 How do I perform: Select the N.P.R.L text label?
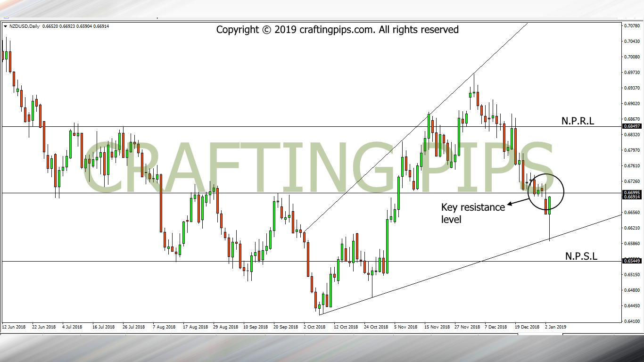pyautogui.click(x=578, y=121)
